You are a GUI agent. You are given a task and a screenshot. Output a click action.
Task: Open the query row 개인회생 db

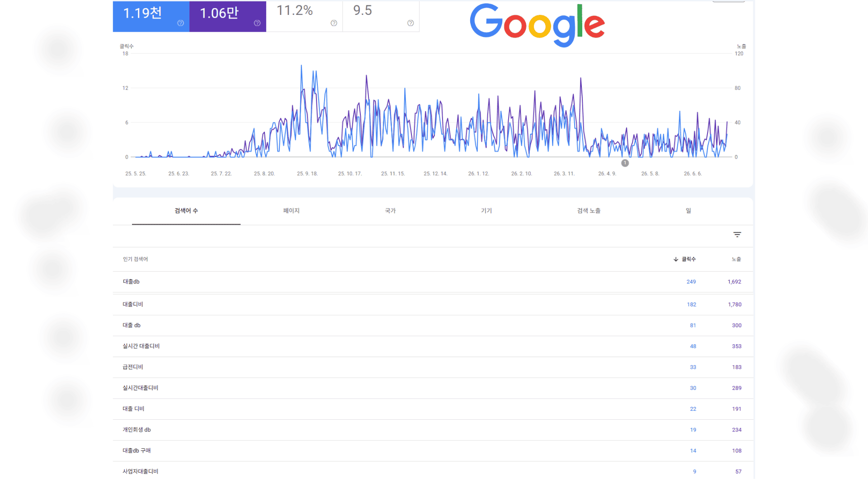433,430
